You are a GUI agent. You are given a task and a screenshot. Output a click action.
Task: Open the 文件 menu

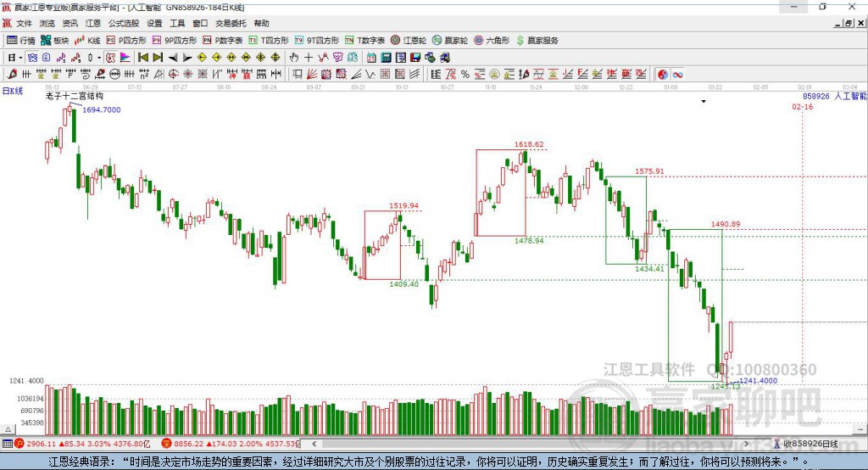[x=24, y=23]
